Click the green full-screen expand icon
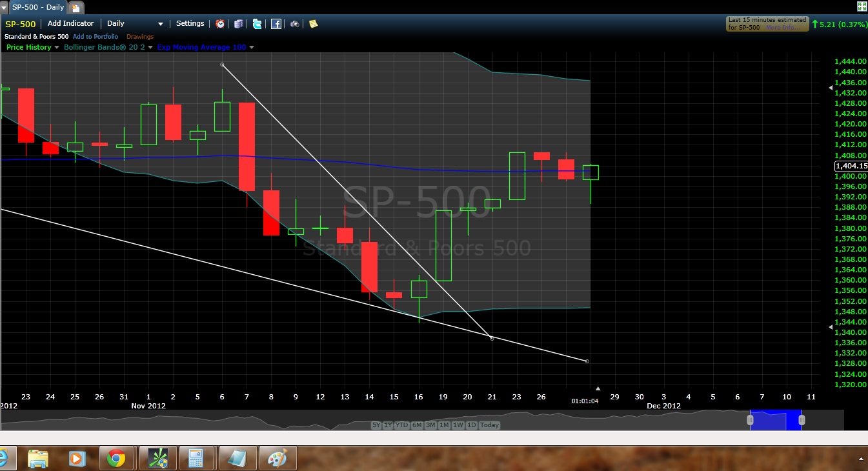Image resolution: width=868 pixels, height=471 pixels. pos(862,7)
